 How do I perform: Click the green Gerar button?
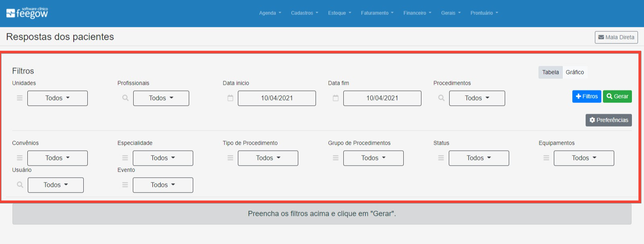coord(617,96)
